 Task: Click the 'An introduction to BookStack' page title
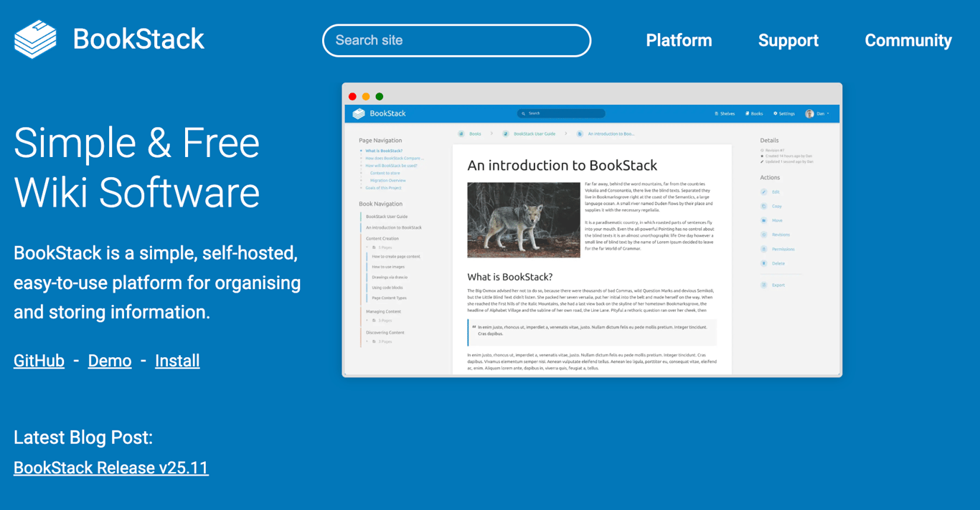562,166
